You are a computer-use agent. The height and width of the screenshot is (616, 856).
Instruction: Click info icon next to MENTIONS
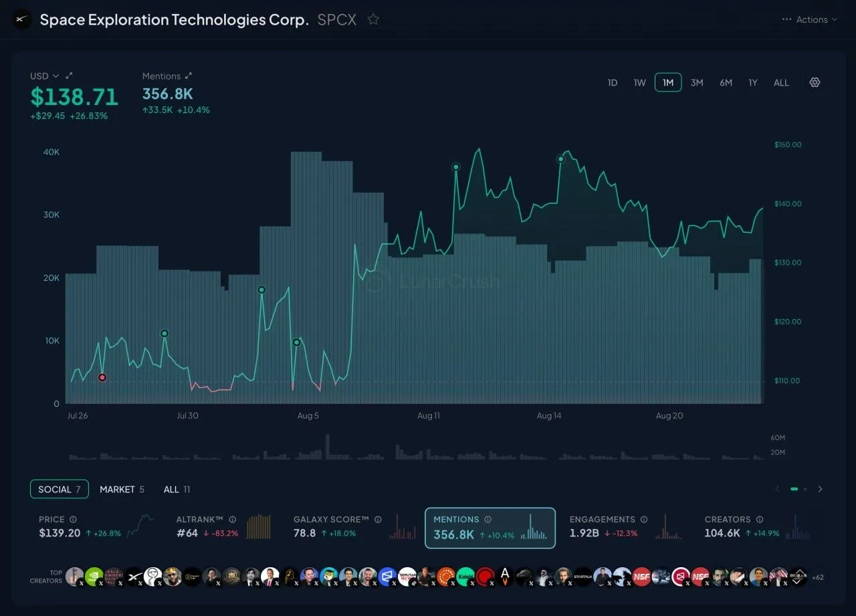tap(488, 519)
